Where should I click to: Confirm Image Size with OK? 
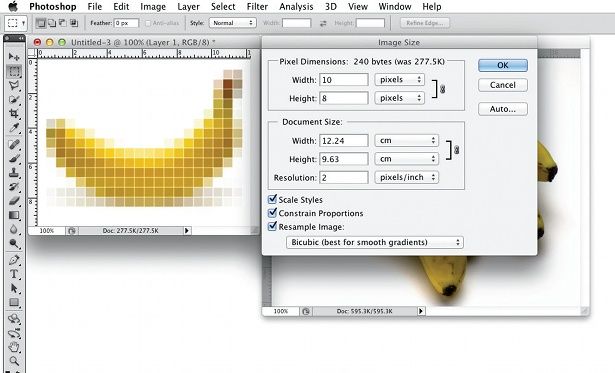pyautogui.click(x=503, y=66)
